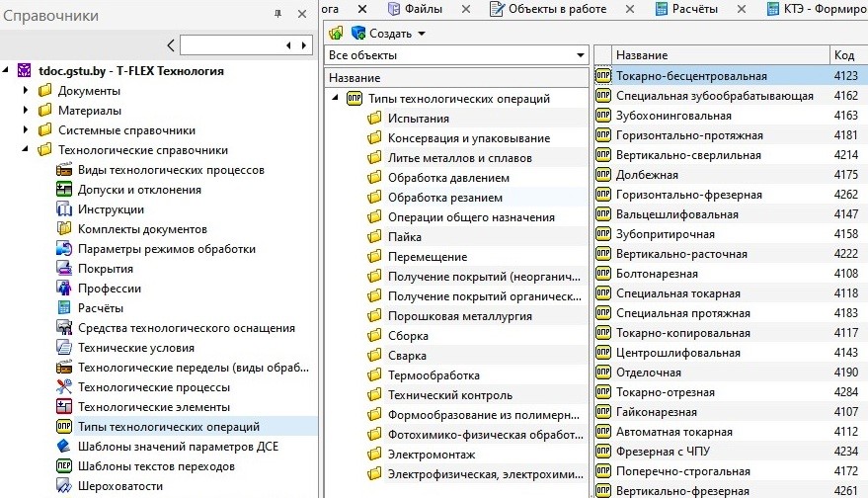This screenshot has width=868, height=498.
Task: Click inside the Справочники search field
Action: pyautogui.click(x=232, y=45)
